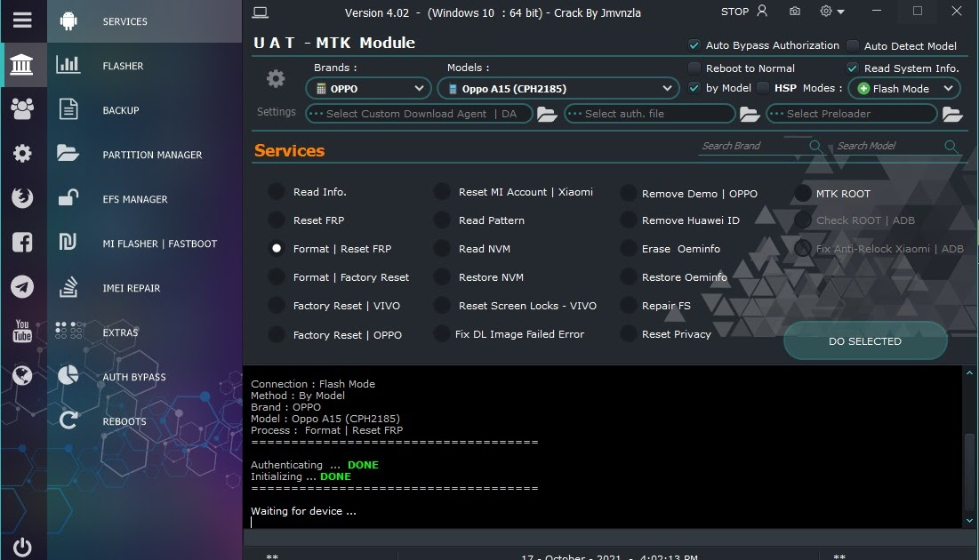Select Fix DL Image Failed Error option
Image resolution: width=979 pixels, height=560 pixels.
coord(441,334)
